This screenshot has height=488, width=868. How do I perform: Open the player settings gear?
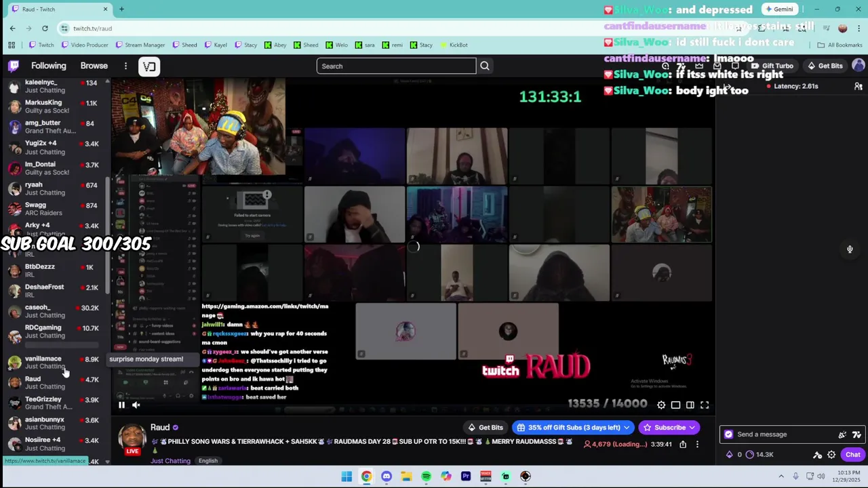pos(661,405)
